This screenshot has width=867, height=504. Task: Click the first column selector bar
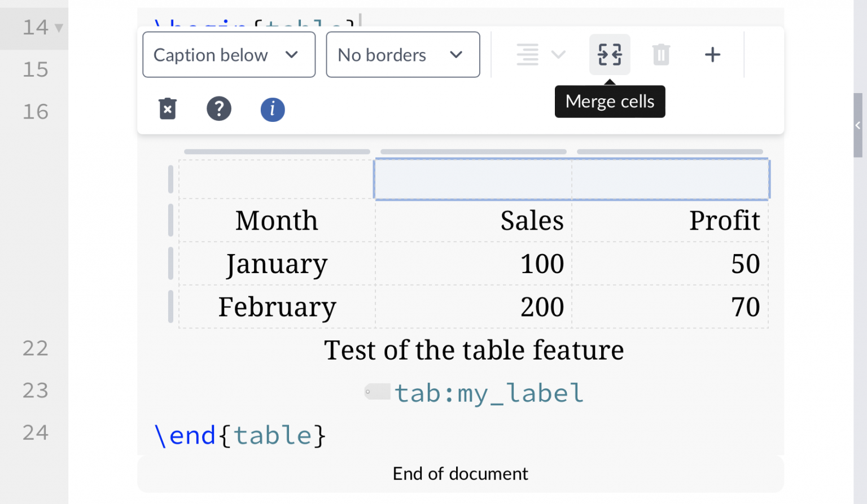(277, 151)
